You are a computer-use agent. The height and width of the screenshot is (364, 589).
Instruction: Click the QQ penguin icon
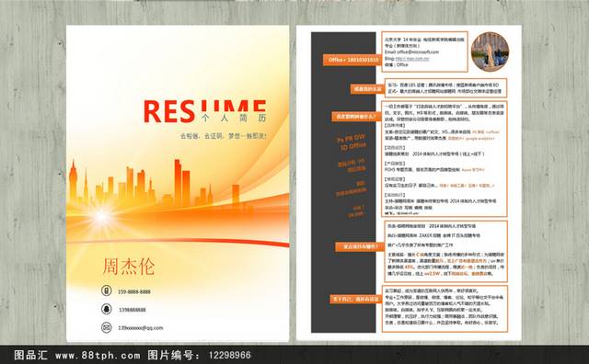tap(107, 309)
